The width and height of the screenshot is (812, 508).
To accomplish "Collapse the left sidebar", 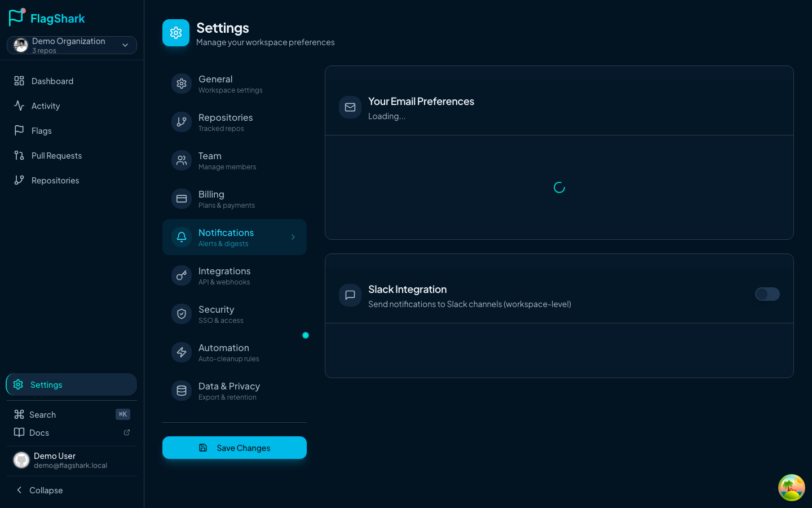I will (x=39, y=490).
